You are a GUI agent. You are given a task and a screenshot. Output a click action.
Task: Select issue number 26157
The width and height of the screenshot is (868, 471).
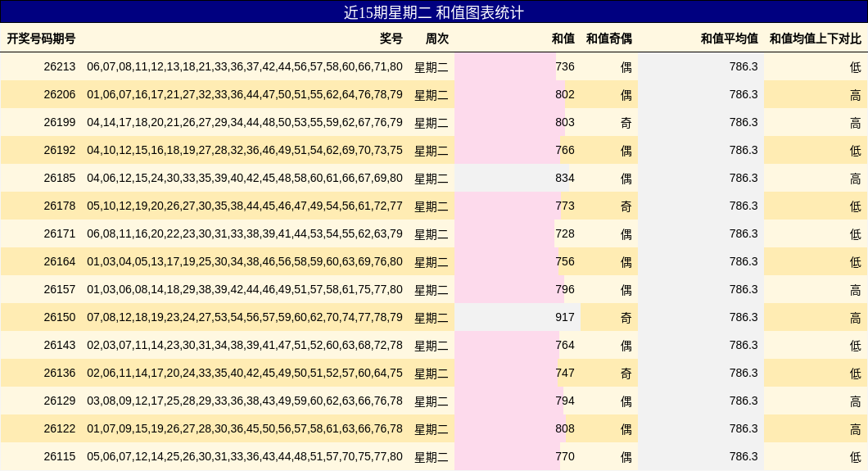[x=60, y=289]
